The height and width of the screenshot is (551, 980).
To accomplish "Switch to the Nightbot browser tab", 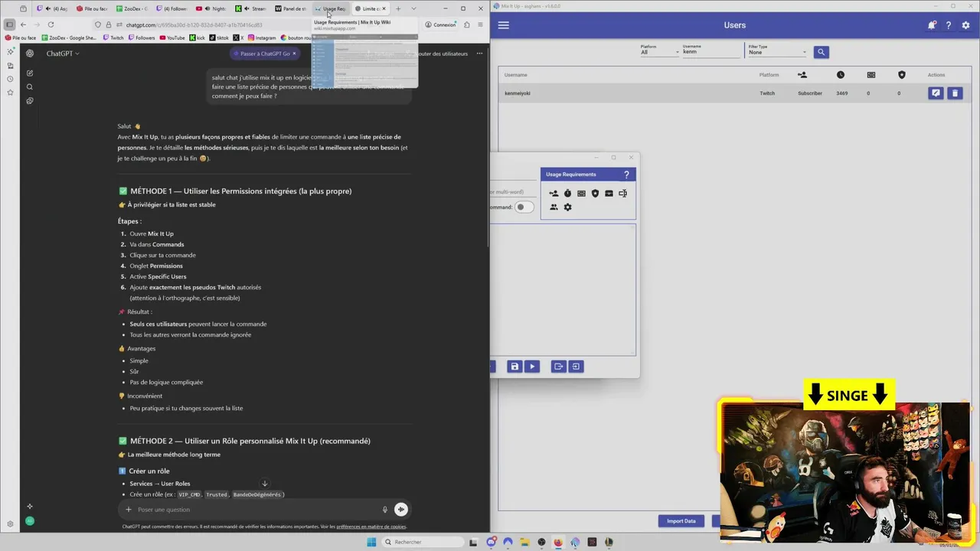I will (x=212, y=8).
